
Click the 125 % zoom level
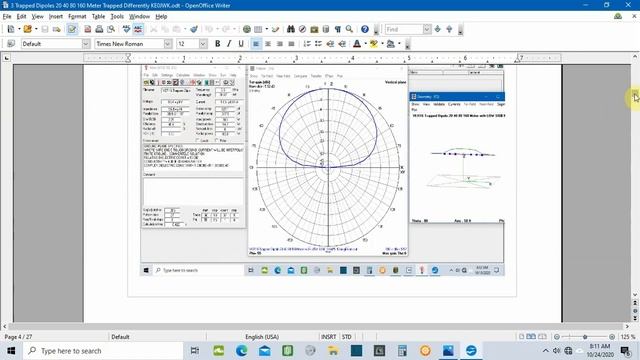(628, 337)
